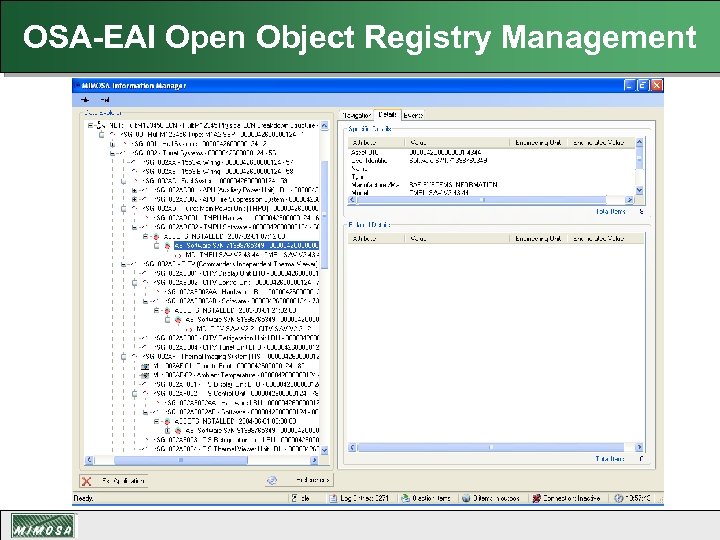This screenshot has height=540, width=720.
Task: Sort by Value column in Specific Details
Action: pos(457,143)
